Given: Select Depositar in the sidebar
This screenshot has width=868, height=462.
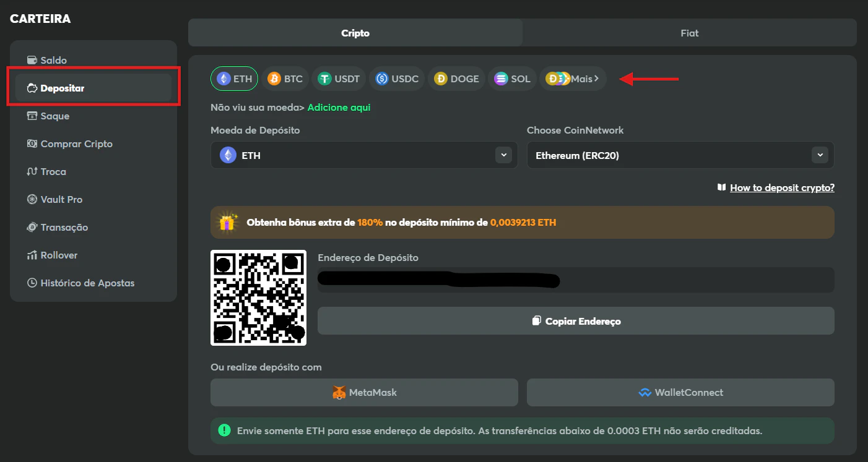Looking at the screenshot, I should coord(93,88).
